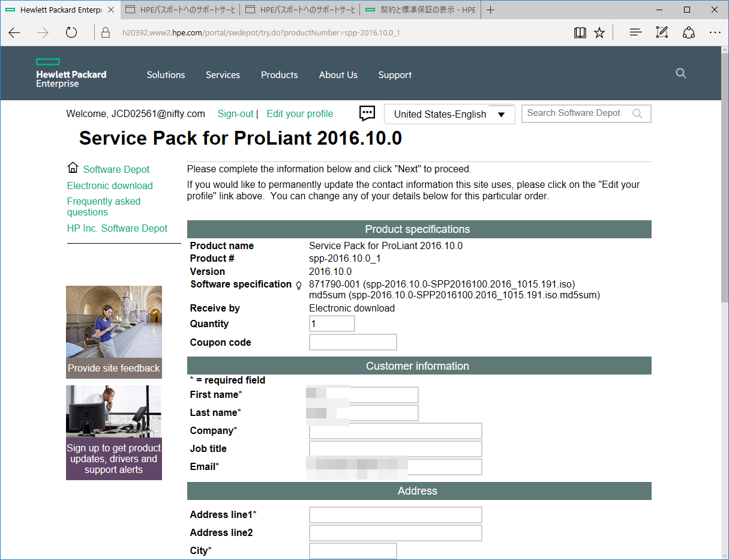Click the Sign-out link
Viewport: 729px width, 560px height.
pos(235,113)
